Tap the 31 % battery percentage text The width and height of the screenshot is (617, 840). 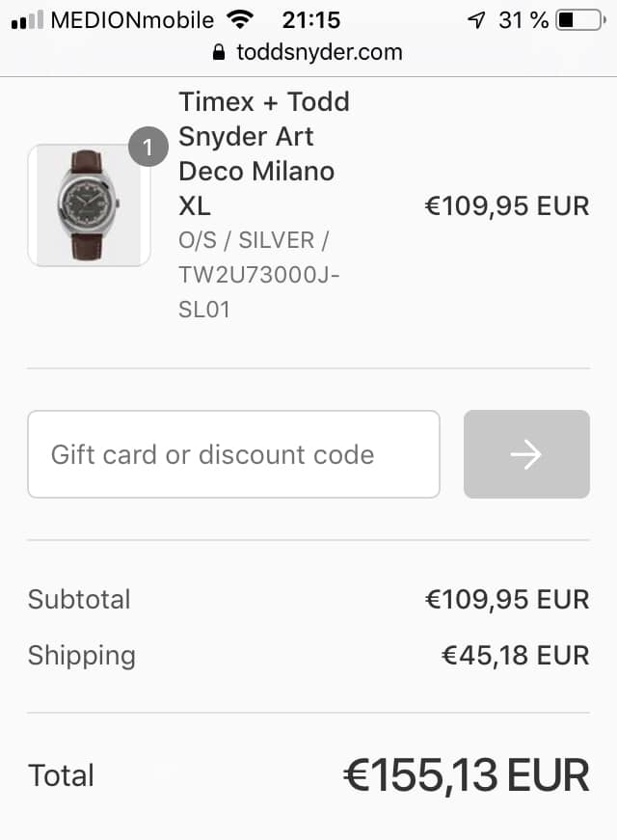click(523, 20)
